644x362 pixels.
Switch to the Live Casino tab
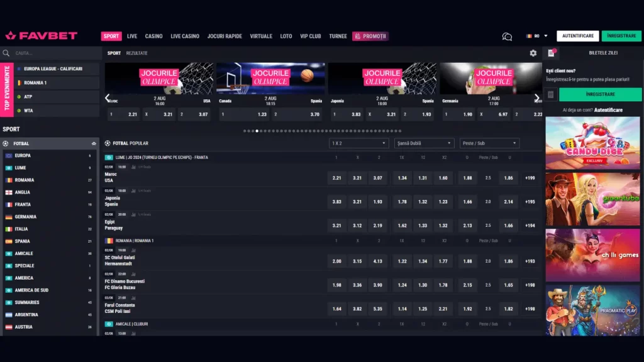click(185, 36)
